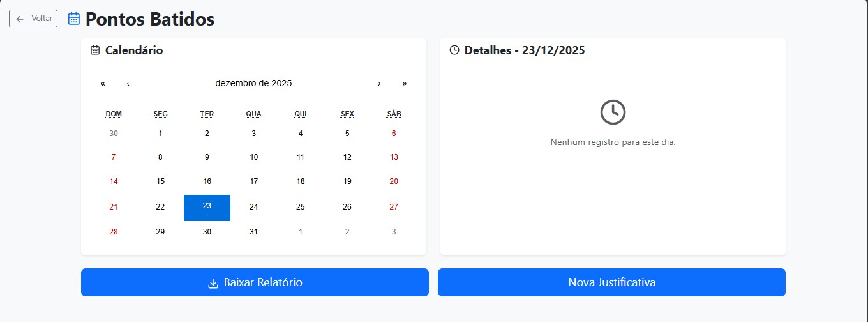Jump back one year with double arrow
Screen dimensions: 868x322
pyautogui.click(x=103, y=83)
